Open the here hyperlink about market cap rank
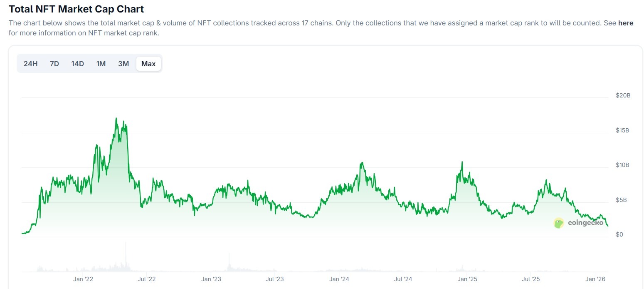The height and width of the screenshot is (289, 644). [626, 23]
